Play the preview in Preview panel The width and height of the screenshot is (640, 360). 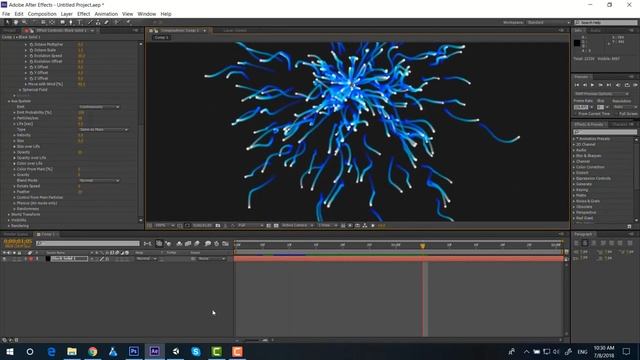click(593, 85)
